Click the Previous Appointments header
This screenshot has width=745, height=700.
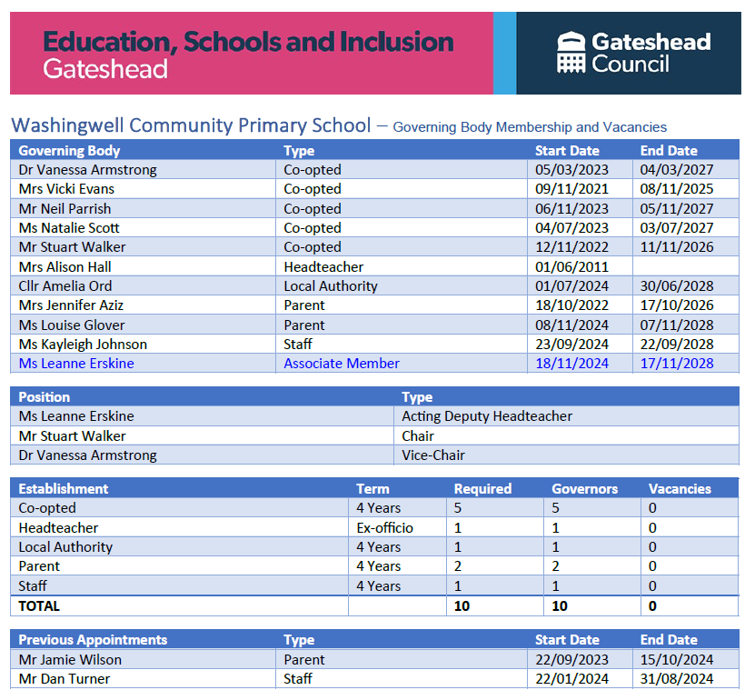[x=93, y=640]
